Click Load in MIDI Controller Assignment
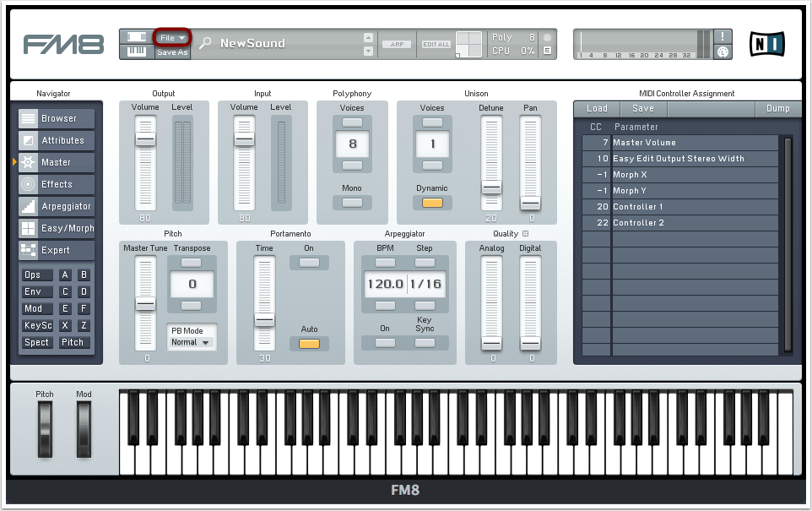The width and height of the screenshot is (812, 511). point(597,108)
